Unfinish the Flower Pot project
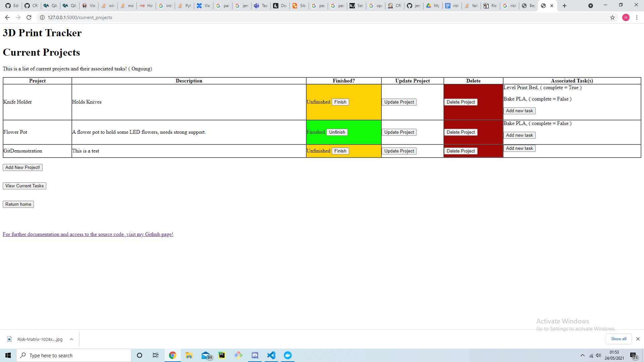644x362 pixels. point(337,132)
